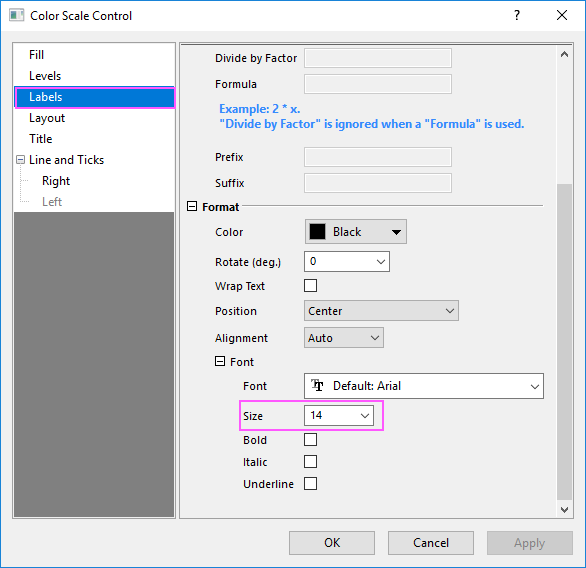Click the Color Scale Control title icon
586x568 pixels.
[16, 15]
